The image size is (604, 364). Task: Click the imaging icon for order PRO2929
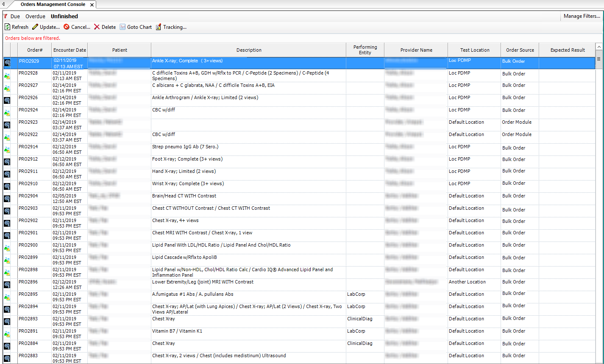pos(7,63)
